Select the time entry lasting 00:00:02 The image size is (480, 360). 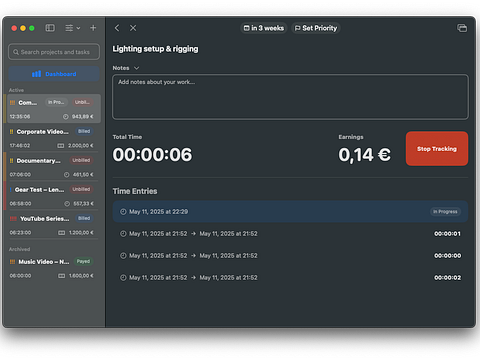tap(290, 278)
